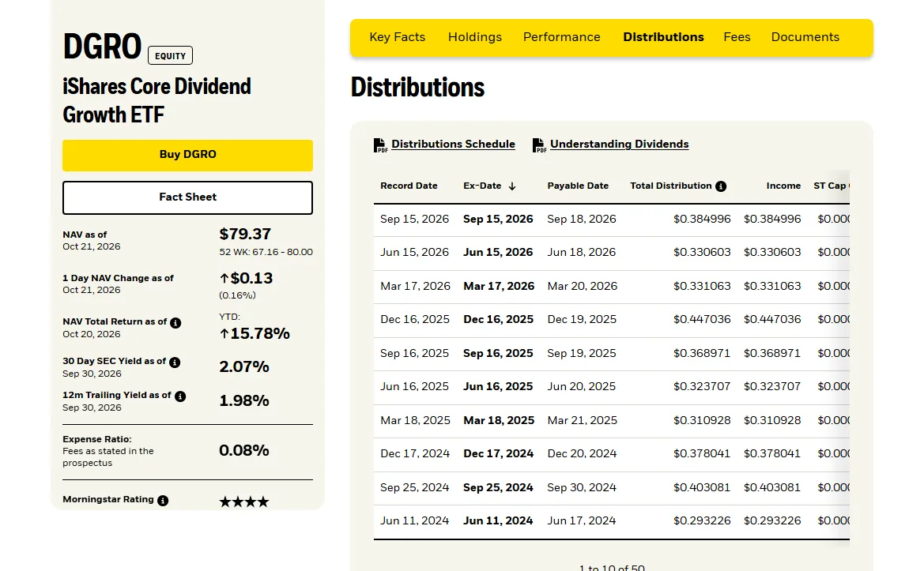Click the 1 Day NAV Change $0.13

tap(246, 278)
